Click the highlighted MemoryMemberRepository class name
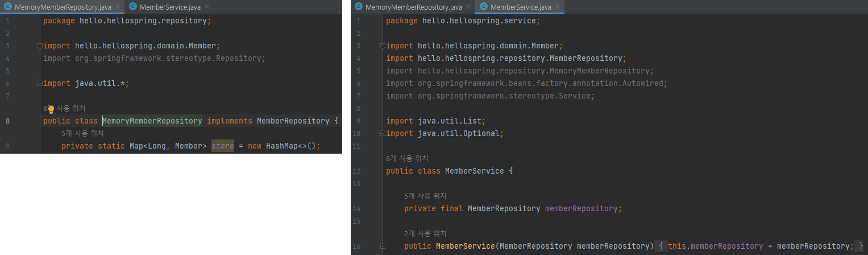The image size is (868, 255). click(152, 121)
